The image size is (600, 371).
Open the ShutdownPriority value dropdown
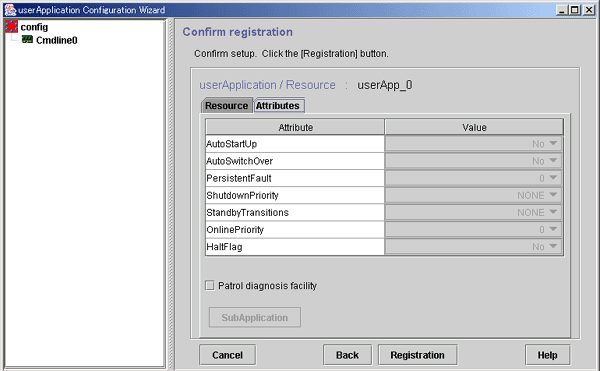click(473, 195)
